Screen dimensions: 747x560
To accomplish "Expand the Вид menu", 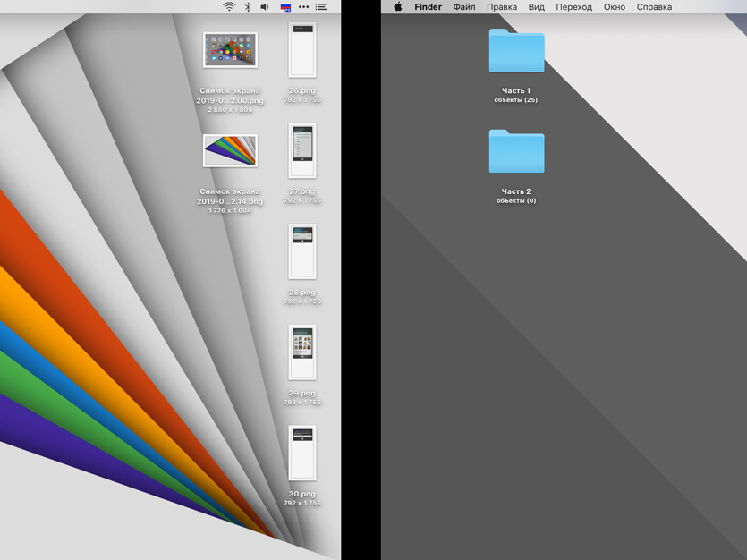I will (537, 7).
